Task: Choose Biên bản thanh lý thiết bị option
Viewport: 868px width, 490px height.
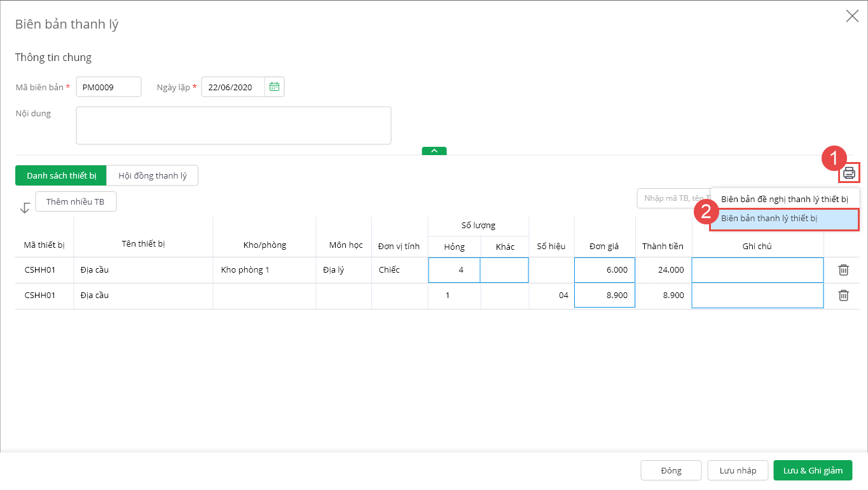Action: (x=784, y=219)
